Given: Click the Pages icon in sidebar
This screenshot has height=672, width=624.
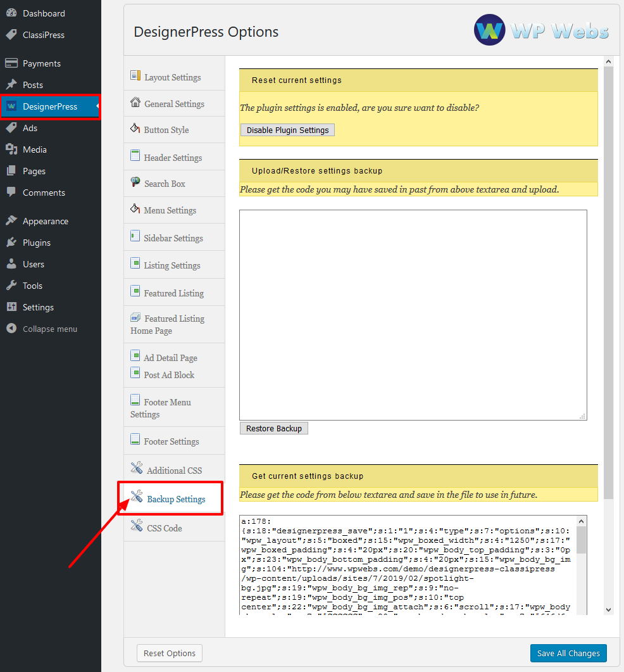Looking at the screenshot, I should [11, 170].
